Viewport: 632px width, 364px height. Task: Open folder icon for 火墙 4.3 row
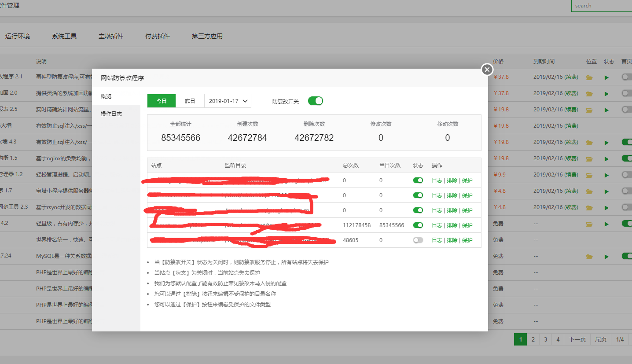point(589,143)
